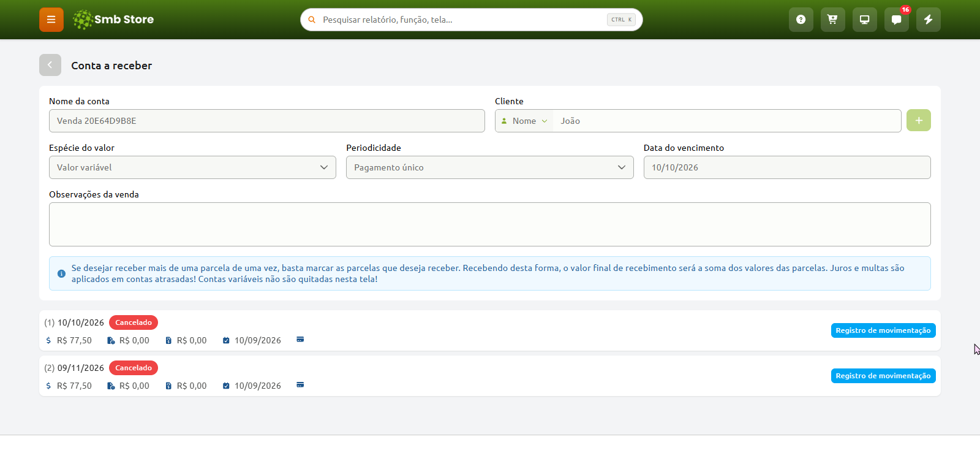Open the Nome client search type dropdown
Viewport: 980px width, 469px height.
524,121
